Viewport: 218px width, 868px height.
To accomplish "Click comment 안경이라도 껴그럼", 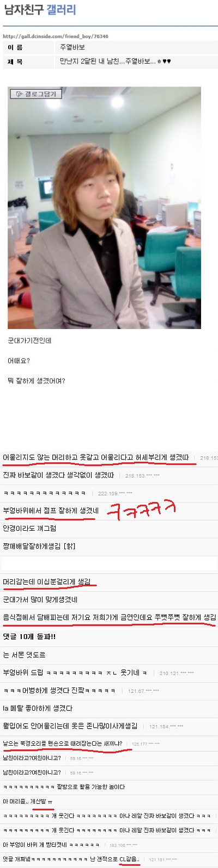I will click(x=29, y=529).
